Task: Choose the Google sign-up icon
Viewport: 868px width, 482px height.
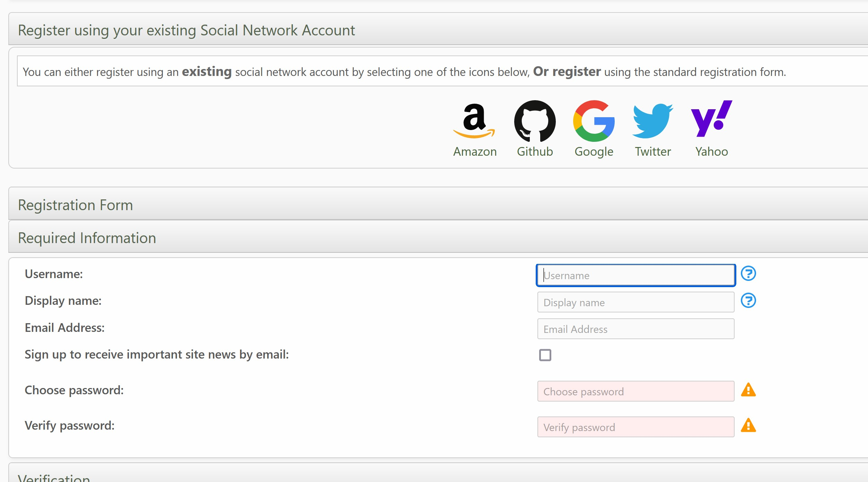Action: (x=594, y=121)
